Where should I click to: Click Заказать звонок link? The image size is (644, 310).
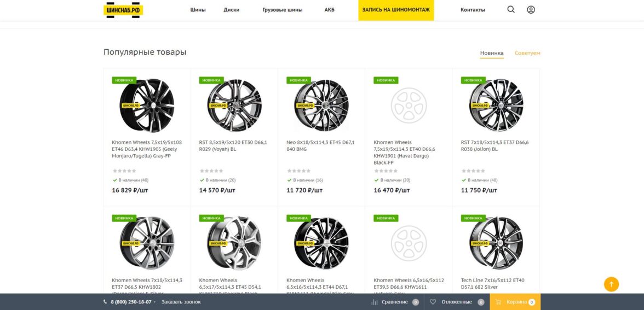pyautogui.click(x=181, y=302)
